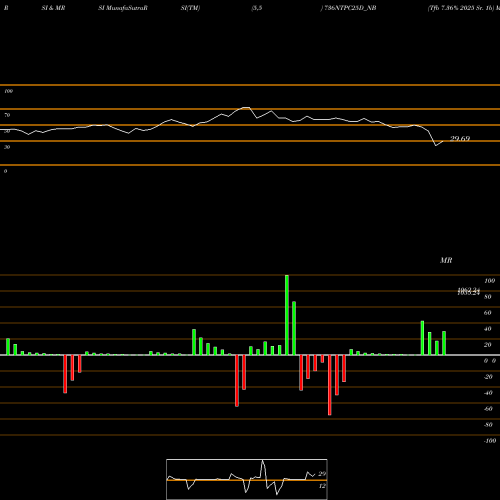Image resolution: width=500 pixels, height=500 pixels.
Task: Click the 'Tfb 7.36% 2025 Sr. 1b' title text
Action: pos(460,8)
